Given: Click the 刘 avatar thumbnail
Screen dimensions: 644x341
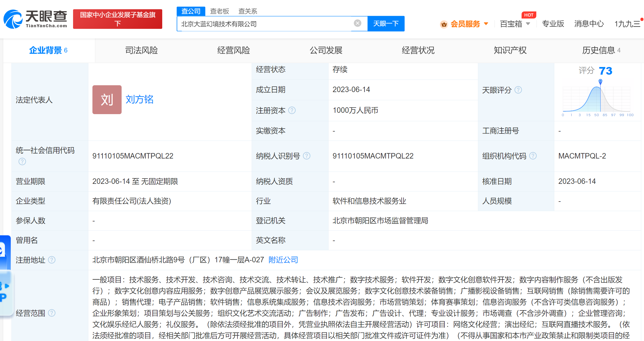Looking at the screenshot, I should click(x=107, y=100).
